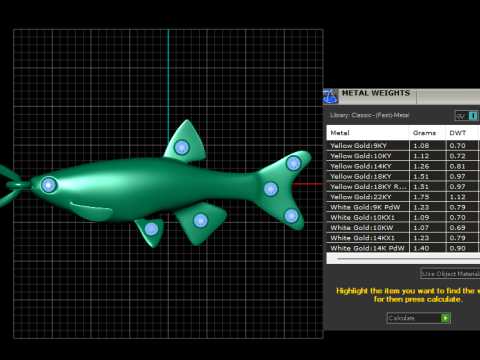This screenshot has height=360, width=480.
Task: Select the lower tail fin gem
Action: coord(291,216)
